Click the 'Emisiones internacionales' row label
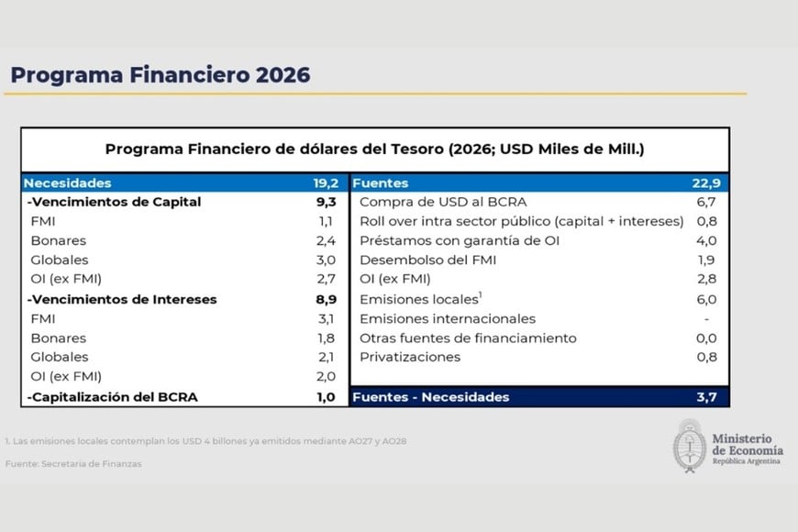798x532 pixels. click(x=448, y=319)
